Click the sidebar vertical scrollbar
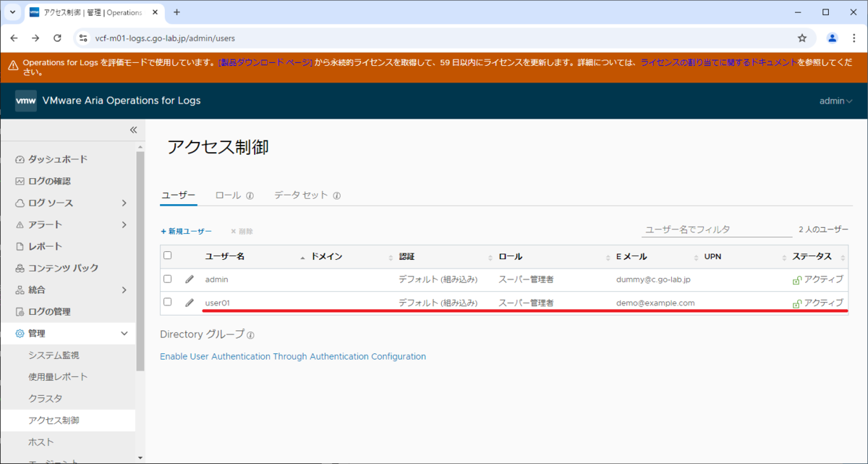This screenshot has width=868, height=464. [140, 262]
